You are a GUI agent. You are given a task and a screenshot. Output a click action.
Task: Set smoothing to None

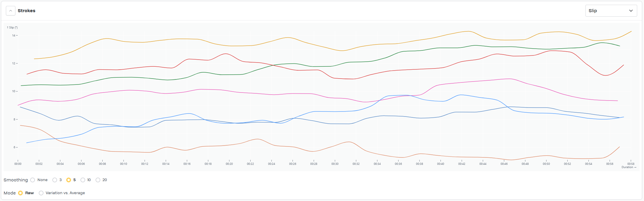click(x=33, y=180)
